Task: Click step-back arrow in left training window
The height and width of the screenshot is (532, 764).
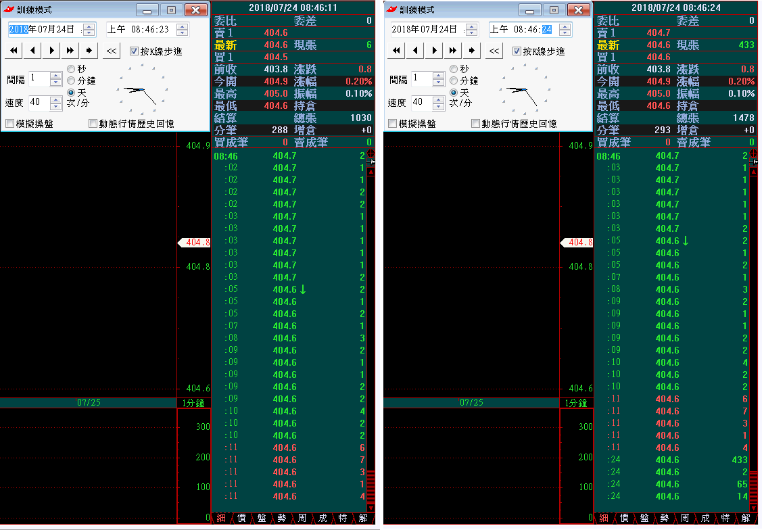Action: click(32, 51)
